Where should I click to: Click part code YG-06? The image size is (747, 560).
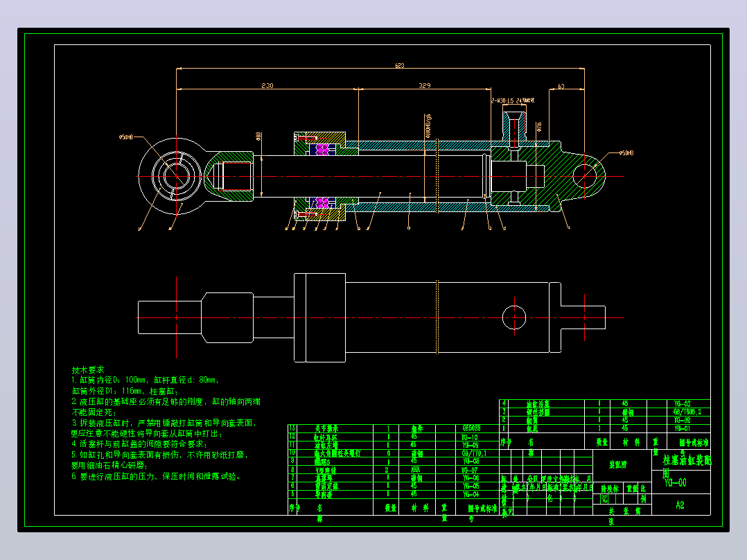point(471,478)
